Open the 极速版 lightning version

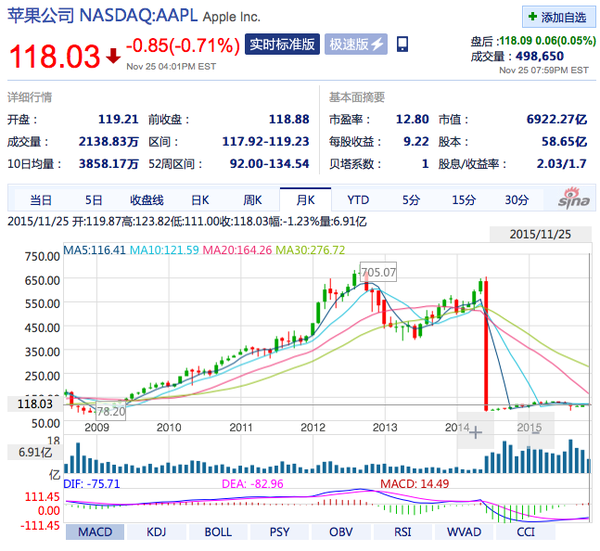point(356,44)
